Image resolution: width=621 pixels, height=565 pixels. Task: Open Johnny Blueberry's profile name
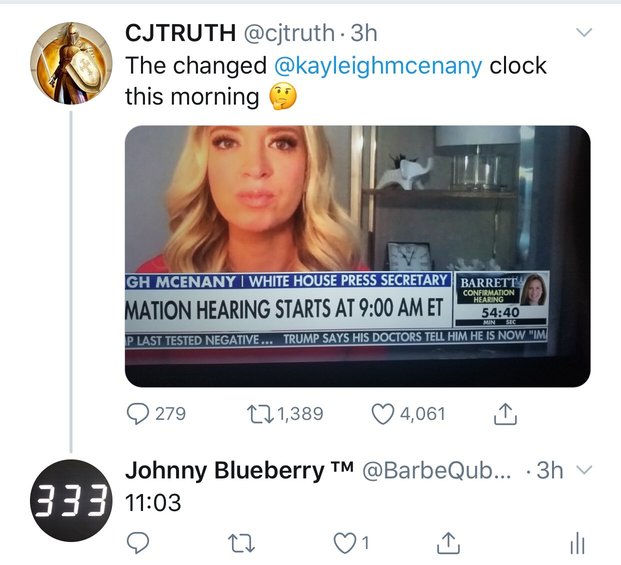click(x=240, y=471)
